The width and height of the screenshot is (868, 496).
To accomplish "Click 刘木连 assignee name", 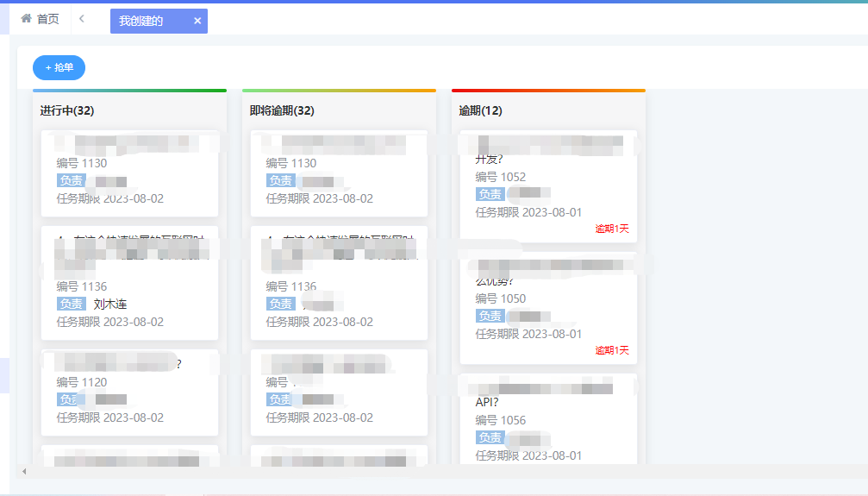I will (110, 304).
